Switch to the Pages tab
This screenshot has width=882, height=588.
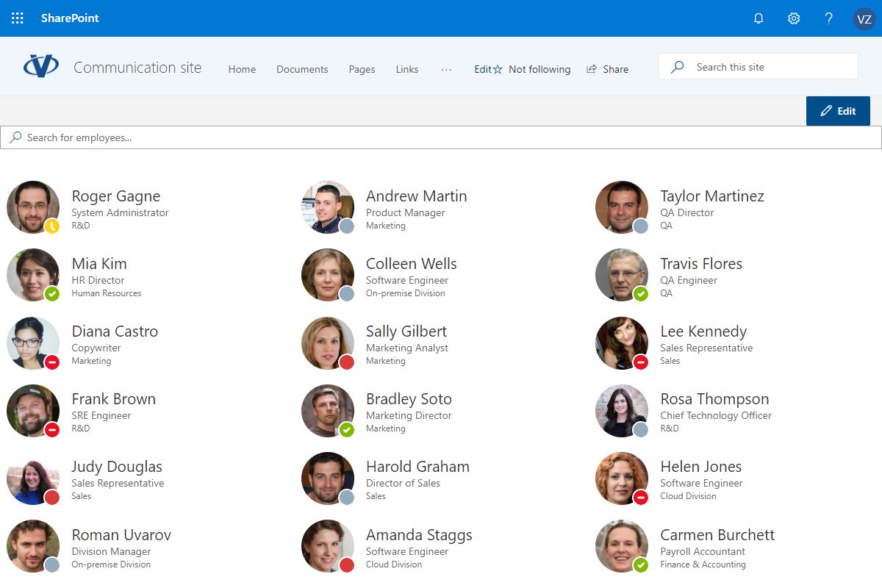click(x=362, y=68)
